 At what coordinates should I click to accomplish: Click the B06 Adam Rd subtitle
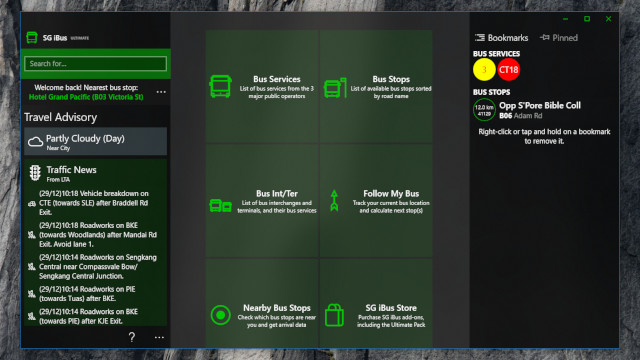coord(520,116)
